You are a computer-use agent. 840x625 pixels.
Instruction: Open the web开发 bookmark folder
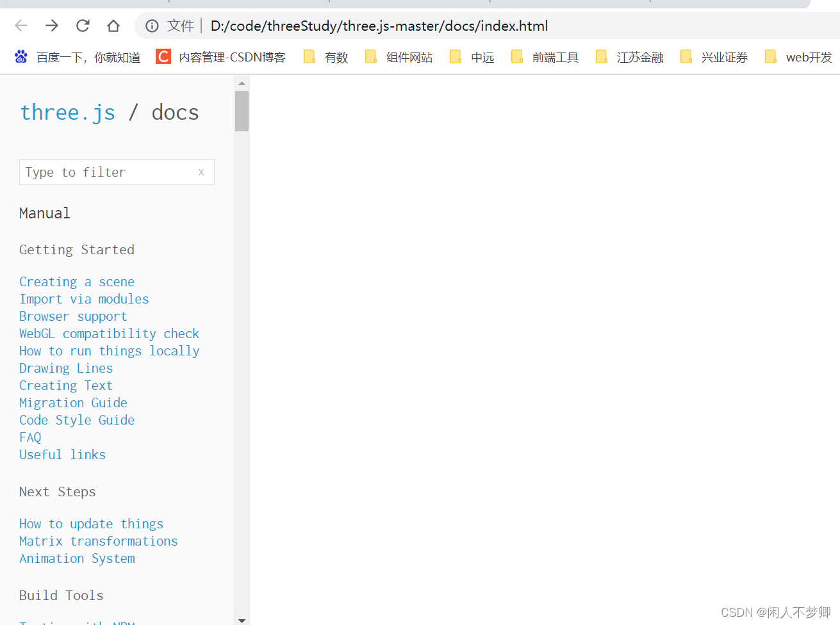(x=798, y=57)
